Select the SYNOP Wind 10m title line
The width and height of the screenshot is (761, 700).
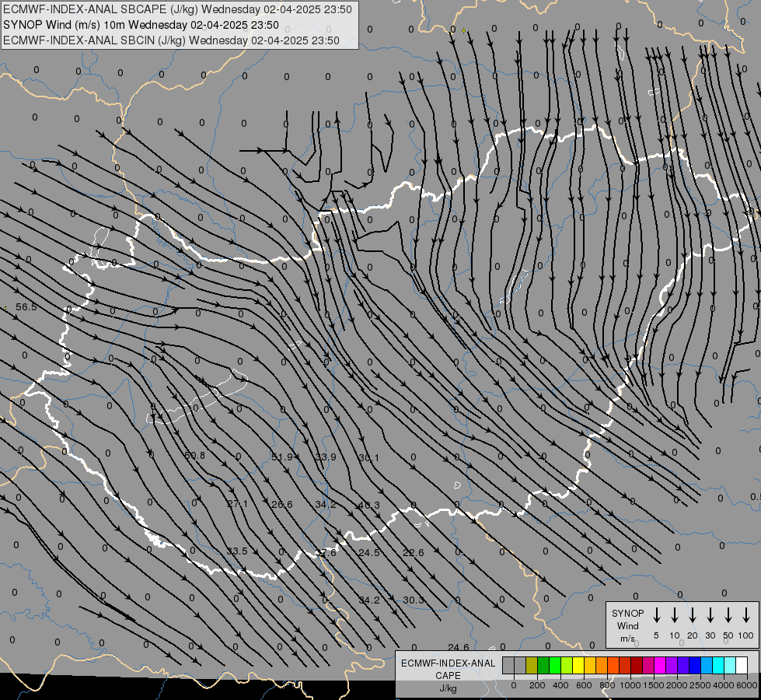[141, 25]
